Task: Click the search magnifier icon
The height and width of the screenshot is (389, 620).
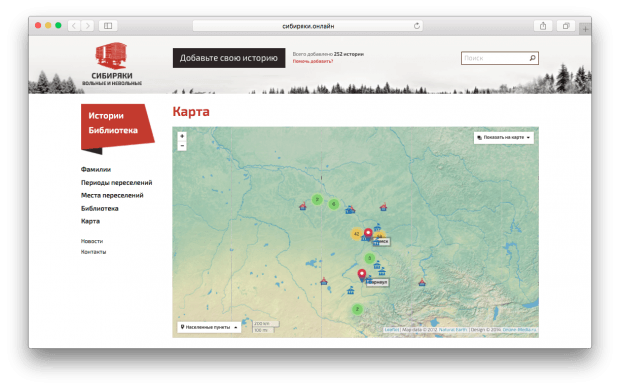Action: click(x=533, y=58)
